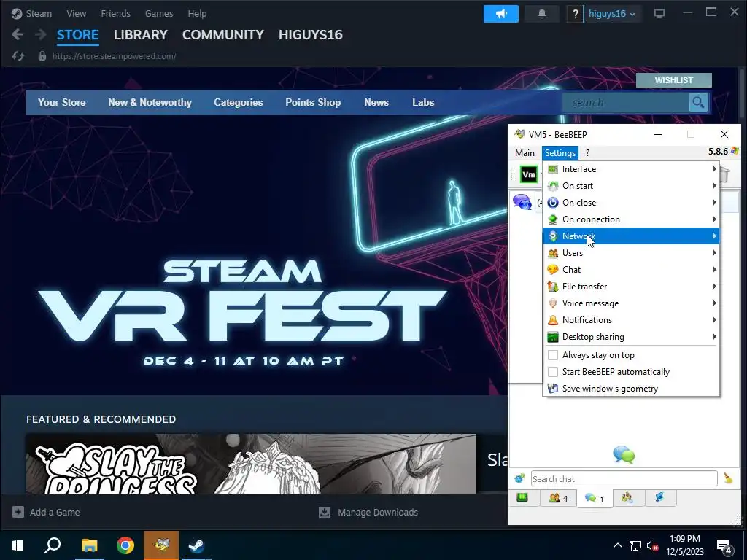Click Save window's geometry entry

pos(631,389)
